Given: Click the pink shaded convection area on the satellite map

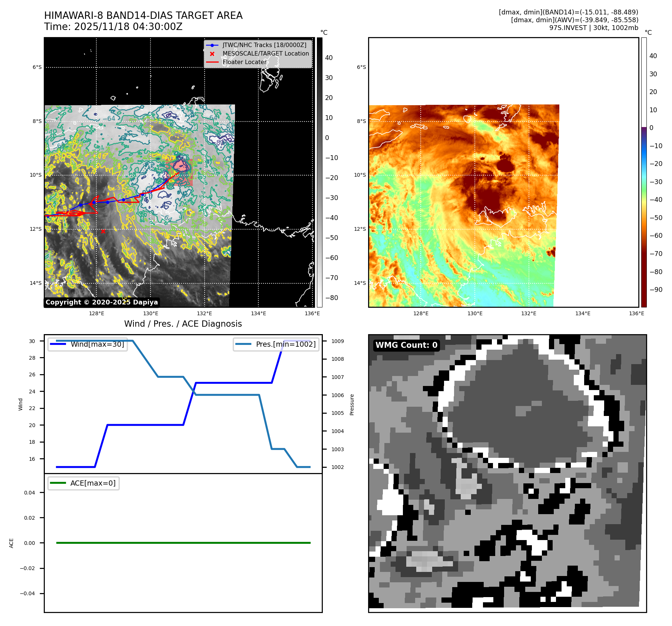Looking at the screenshot, I should 181,165.
